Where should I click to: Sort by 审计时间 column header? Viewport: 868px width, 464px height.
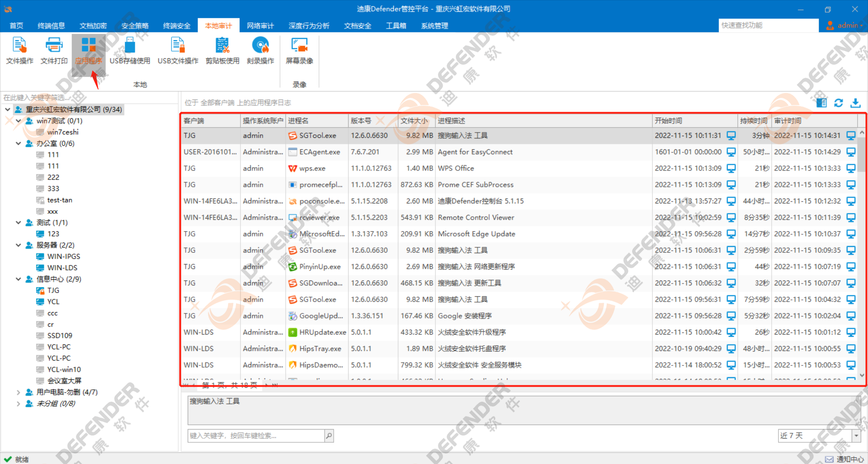pos(815,121)
